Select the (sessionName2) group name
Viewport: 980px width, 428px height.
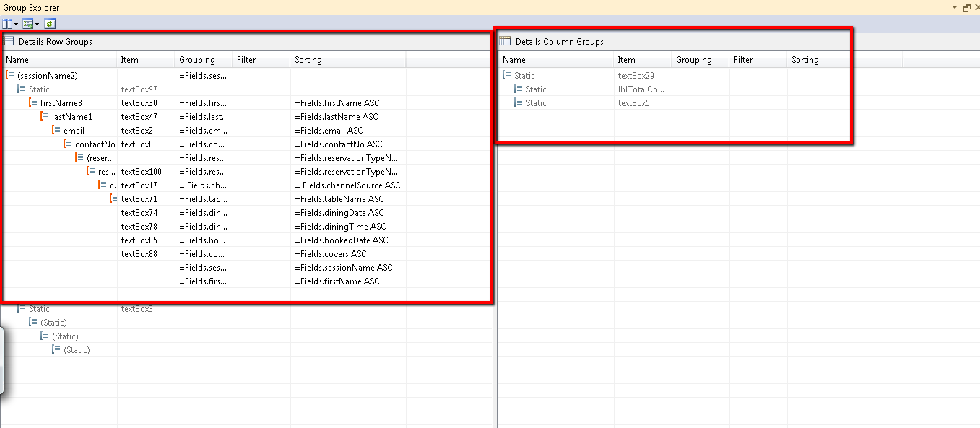(x=47, y=75)
